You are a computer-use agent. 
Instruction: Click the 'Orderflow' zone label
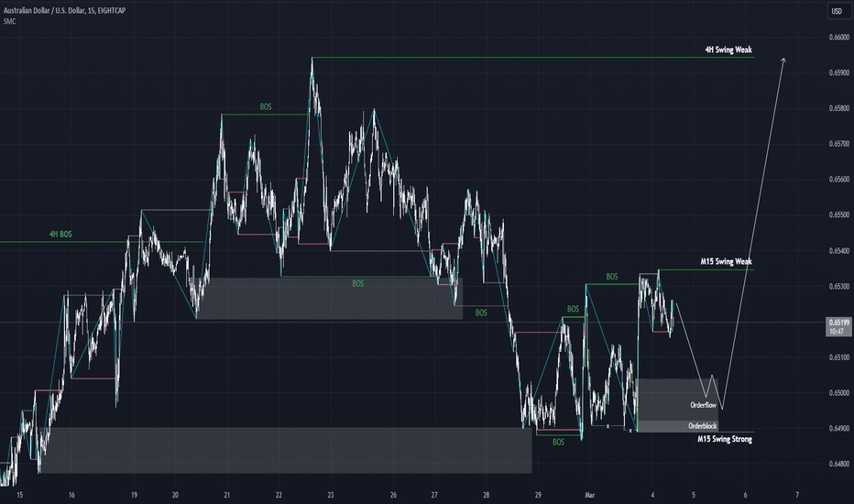tap(703, 405)
